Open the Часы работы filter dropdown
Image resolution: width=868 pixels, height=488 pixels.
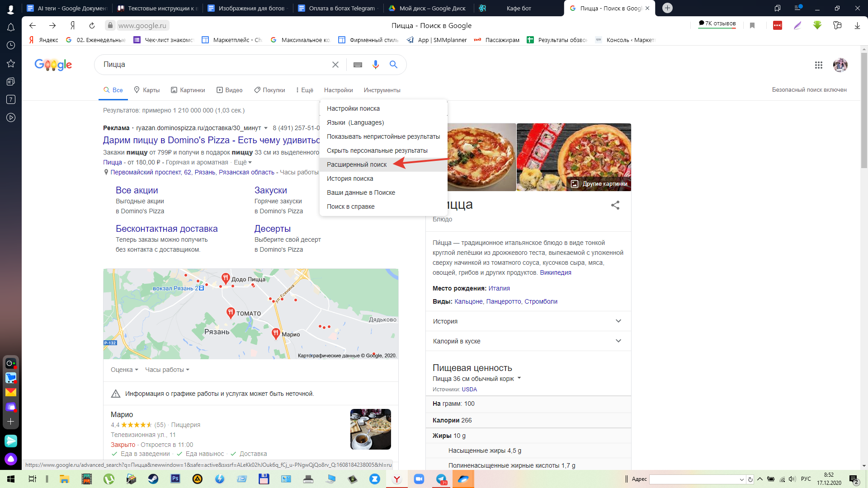[167, 370]
